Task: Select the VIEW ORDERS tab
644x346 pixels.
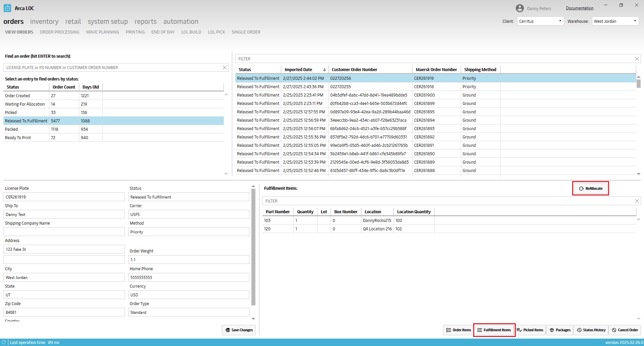Action: [19, 32]
